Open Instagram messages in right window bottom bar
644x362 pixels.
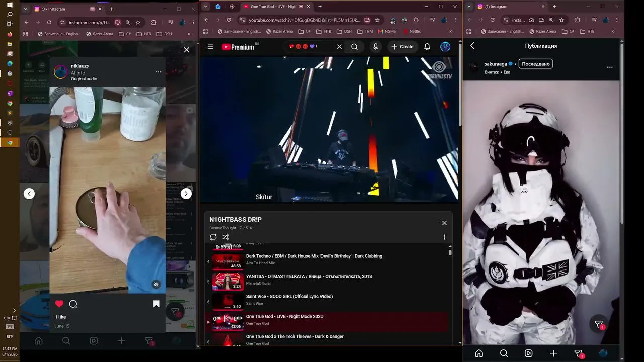tap(579, 354)
